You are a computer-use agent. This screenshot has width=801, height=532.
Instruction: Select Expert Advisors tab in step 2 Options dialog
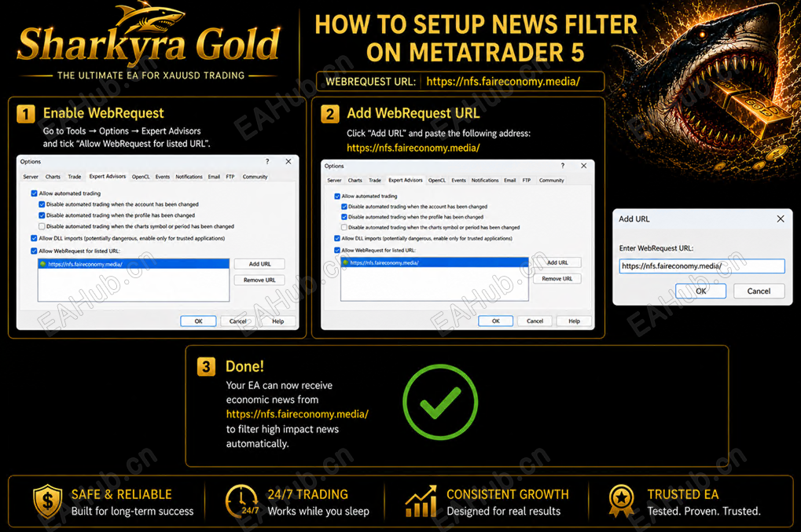pyautogui.click(x=406, y=180)
